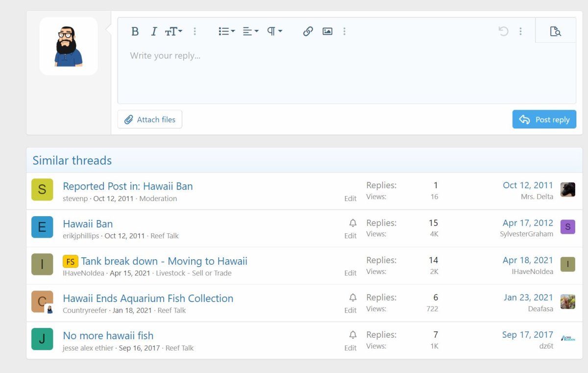This screenshot has width=588, height=373.
Task: Toggle bell on Hawaii Ends Aquarium Fish Collection
Action: click(x=353, y=298)
